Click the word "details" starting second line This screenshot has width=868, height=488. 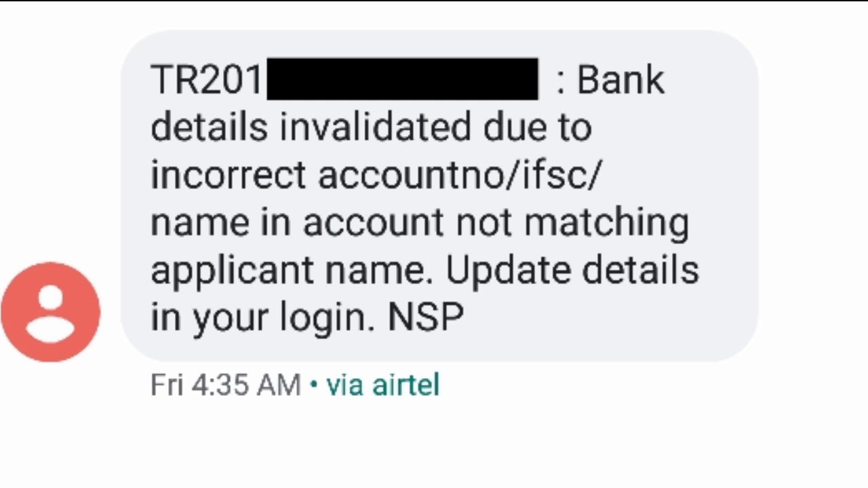click(x=209, y=127)
